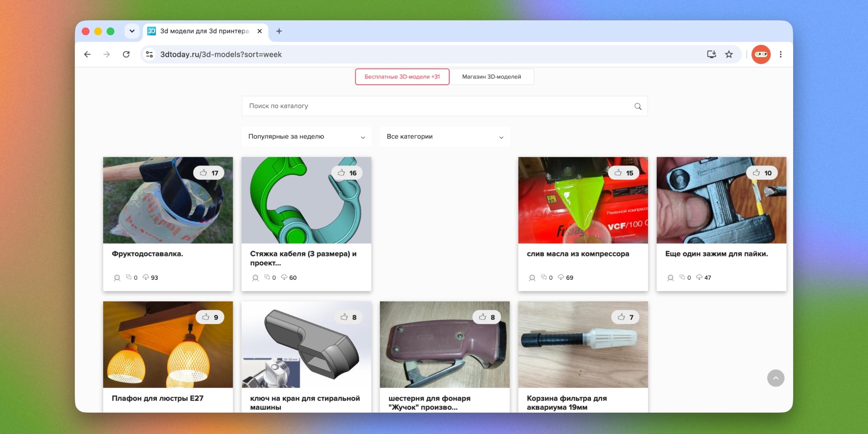Like the зажим для пайки model (10)
Screen dimensions: 868x434
762,173
